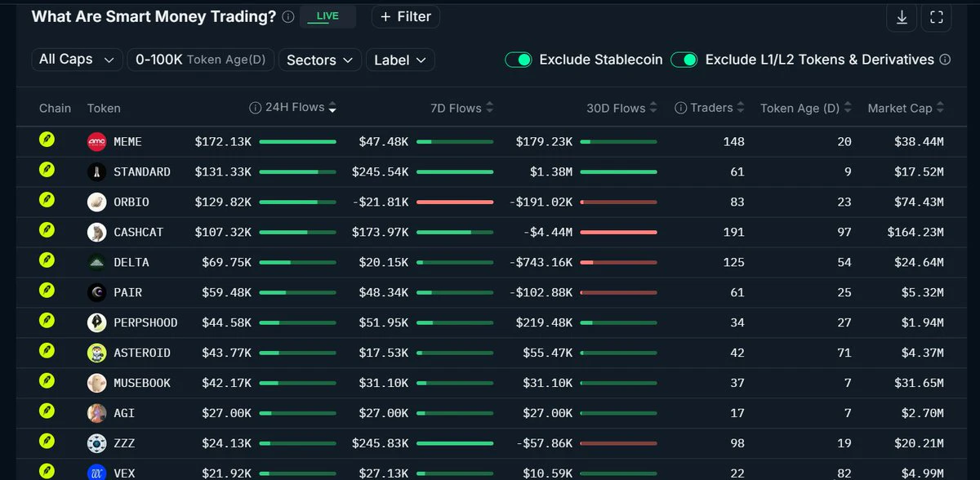This screenshot has height=480, width=980.
Task: Click the MUSEBOOK token logo icon
Action: pyautogui.click(x=96, y=384)
